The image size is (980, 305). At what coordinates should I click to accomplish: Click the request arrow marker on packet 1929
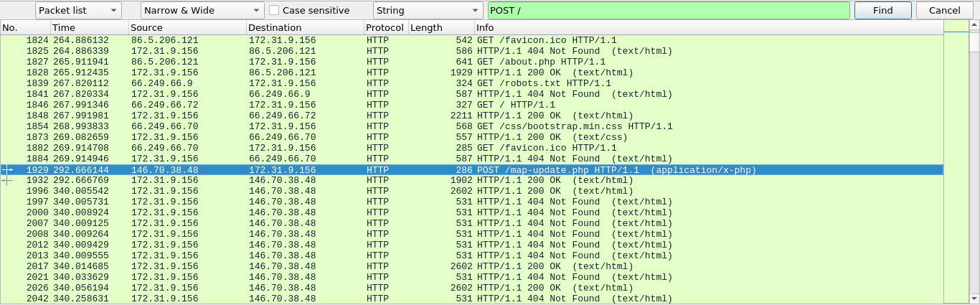[x=7, y=169]
